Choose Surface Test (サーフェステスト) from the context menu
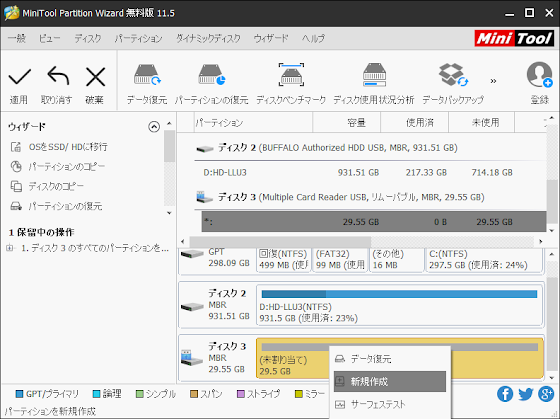Viewport: 560px width, 419px height. (390, 404)
